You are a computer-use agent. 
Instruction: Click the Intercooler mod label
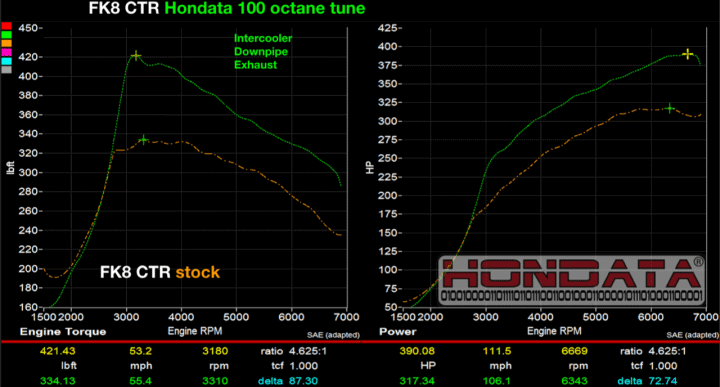(263, 39)
